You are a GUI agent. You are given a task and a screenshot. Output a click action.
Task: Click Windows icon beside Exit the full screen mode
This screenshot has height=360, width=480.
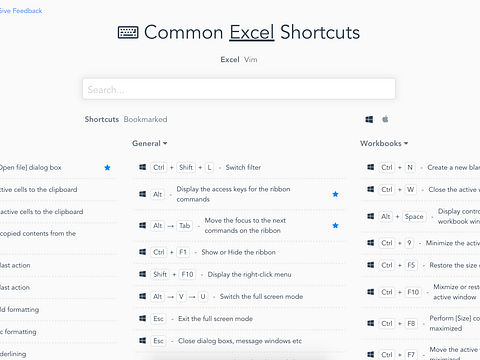[x=143, y=318]
